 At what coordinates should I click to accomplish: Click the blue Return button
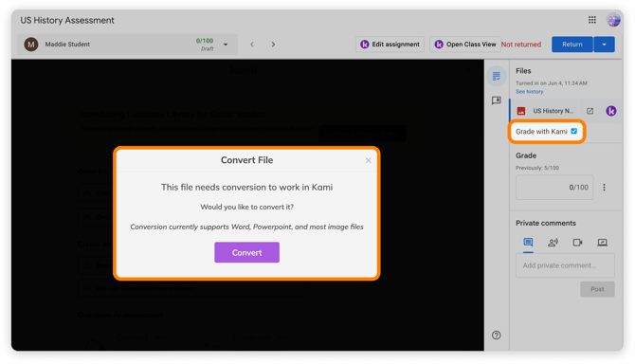pyautogui.click(x=571, y=45)
